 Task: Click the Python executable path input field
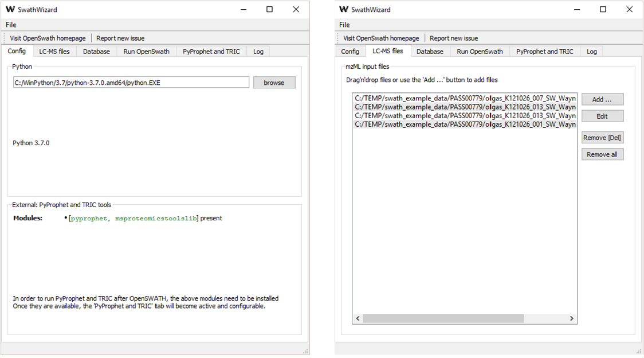(x=131, y=83)
